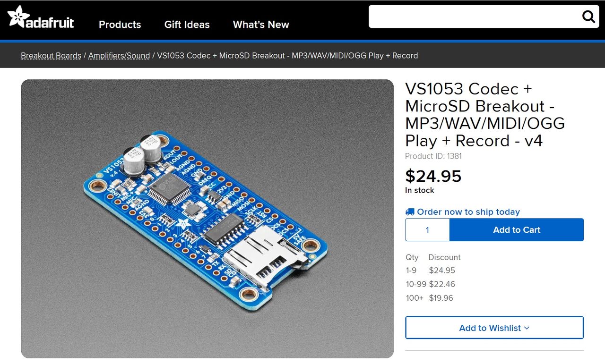Open the Products menu

pos(120,25)
